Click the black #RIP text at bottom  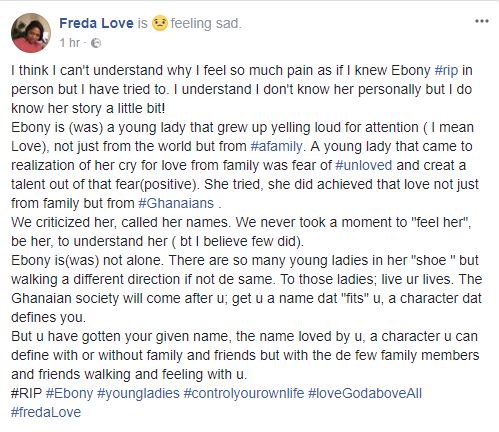(x=26, y=393)
